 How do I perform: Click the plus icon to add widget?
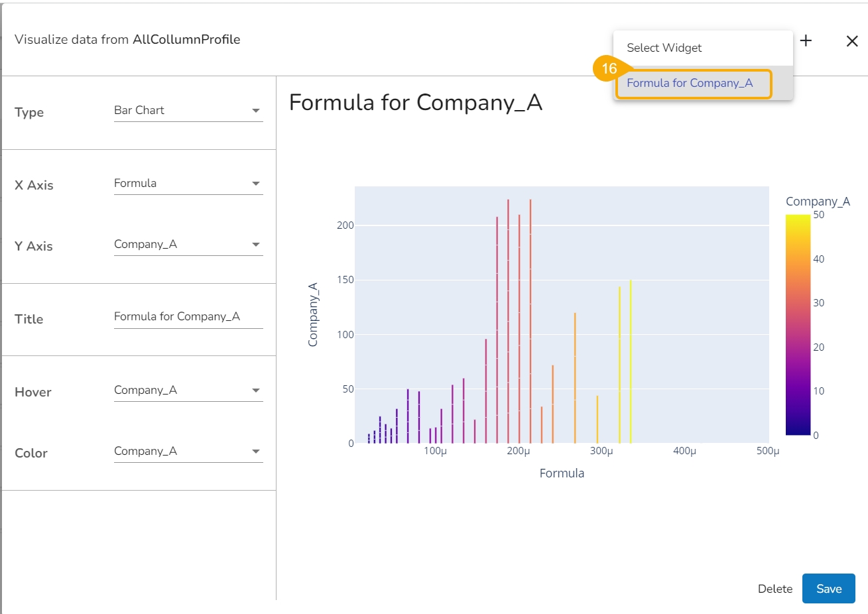point(806,41)
